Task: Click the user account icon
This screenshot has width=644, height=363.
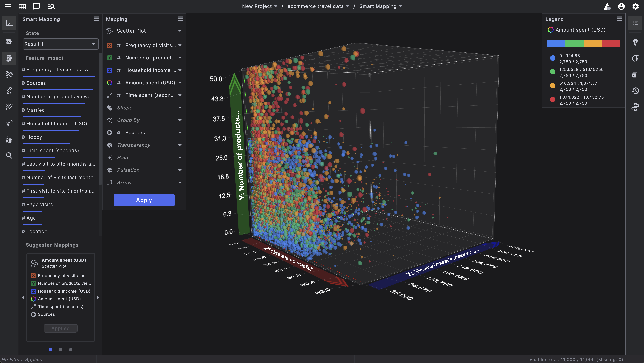Action: tap(621, 7)
